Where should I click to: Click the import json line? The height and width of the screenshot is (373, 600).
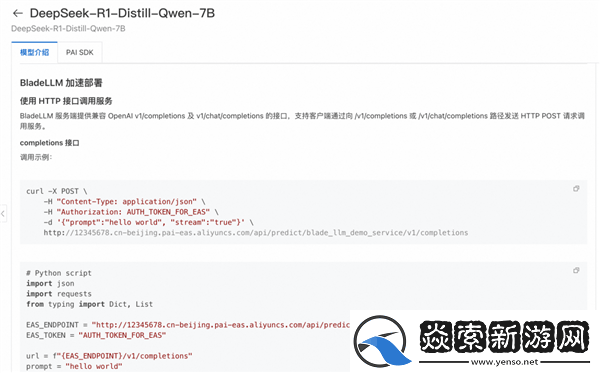(x=50, y=283)
